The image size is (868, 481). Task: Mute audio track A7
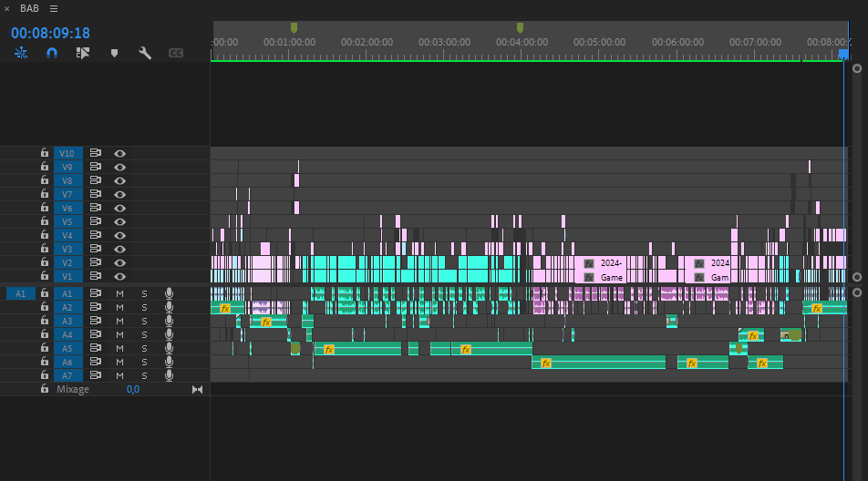[x=119, y=375]
